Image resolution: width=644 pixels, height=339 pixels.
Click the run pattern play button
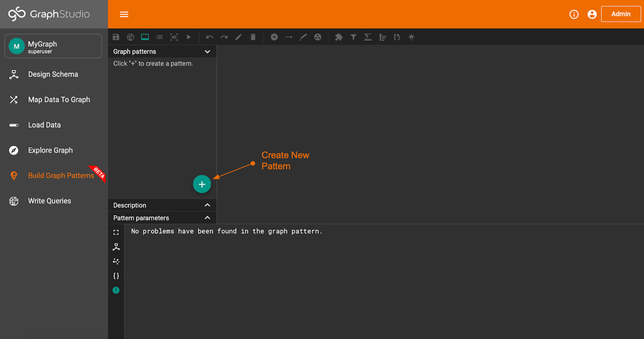coord(189,37)
